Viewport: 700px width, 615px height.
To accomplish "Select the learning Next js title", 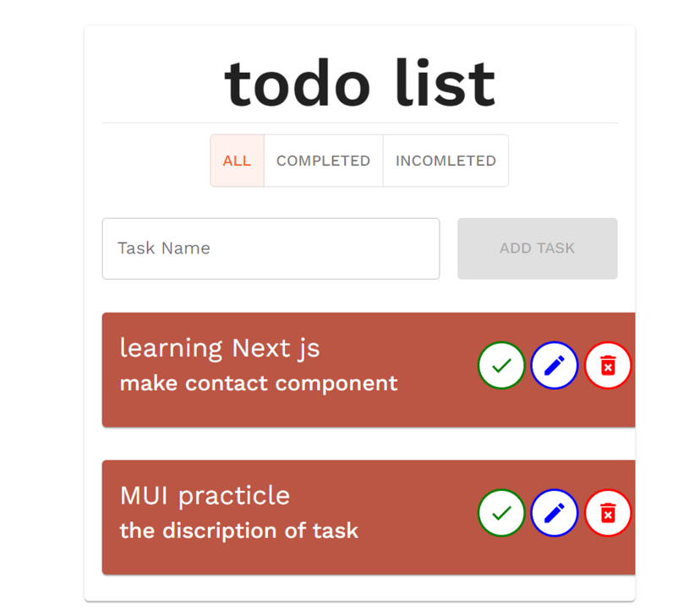I will [x=220, y=348].
